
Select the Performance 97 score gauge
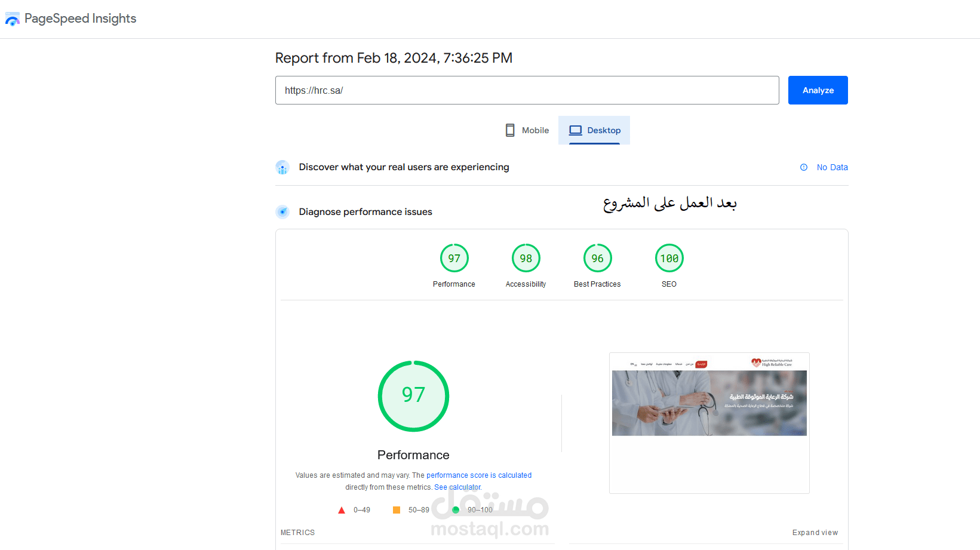tap(454, 258)
